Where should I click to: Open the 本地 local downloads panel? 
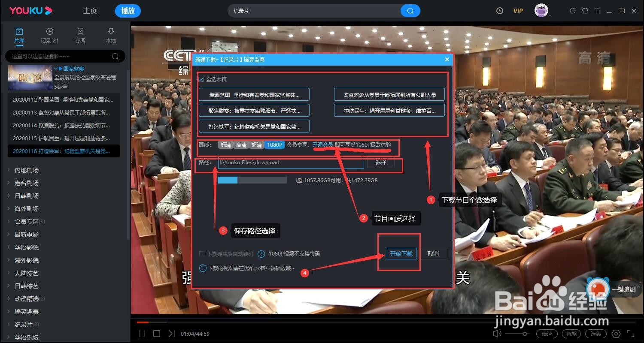[110, 34]
